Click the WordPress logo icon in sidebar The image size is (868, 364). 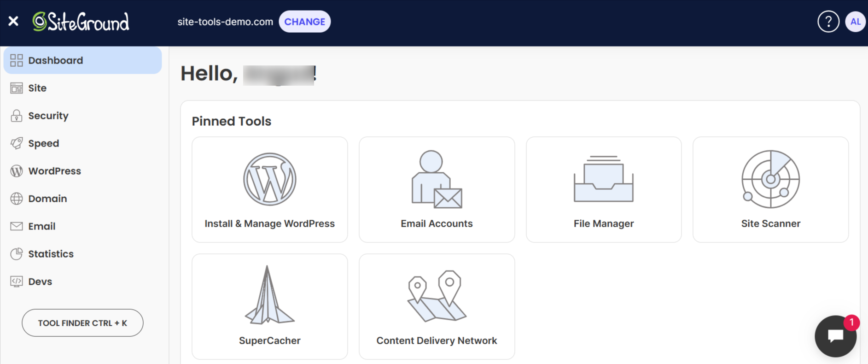pos(17,171)
